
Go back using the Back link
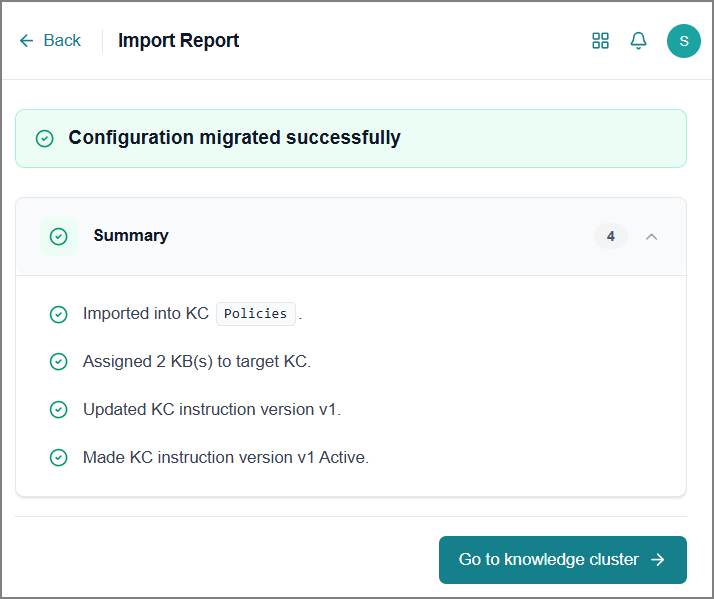[x=50, y=41]
